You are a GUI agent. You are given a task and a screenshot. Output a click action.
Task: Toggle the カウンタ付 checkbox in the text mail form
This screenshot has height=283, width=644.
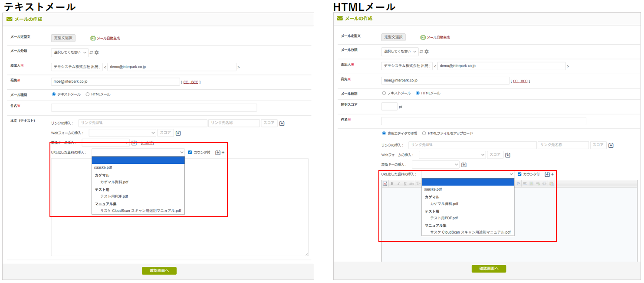coord(190,152)
